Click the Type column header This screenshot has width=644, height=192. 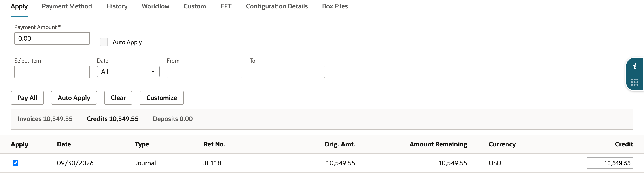pos(142,144)
